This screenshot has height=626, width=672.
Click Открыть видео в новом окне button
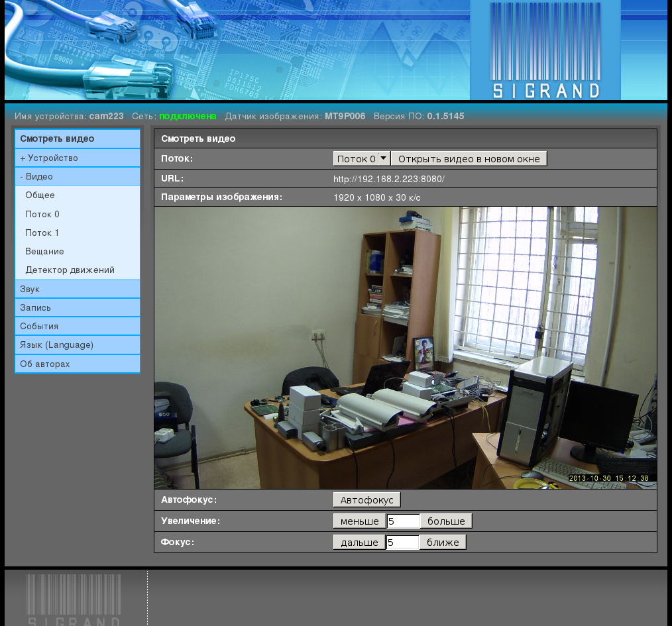tap(469, 159)
